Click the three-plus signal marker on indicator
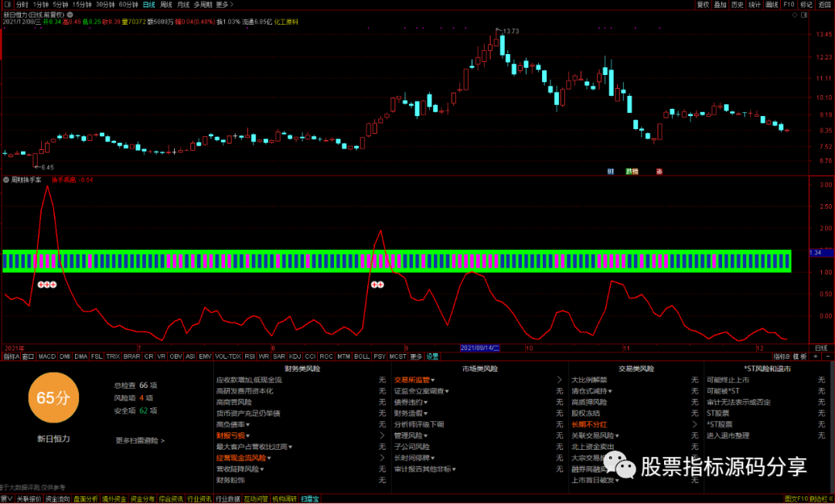This screenshot has width=835, height=504. [x=47, y=284]
